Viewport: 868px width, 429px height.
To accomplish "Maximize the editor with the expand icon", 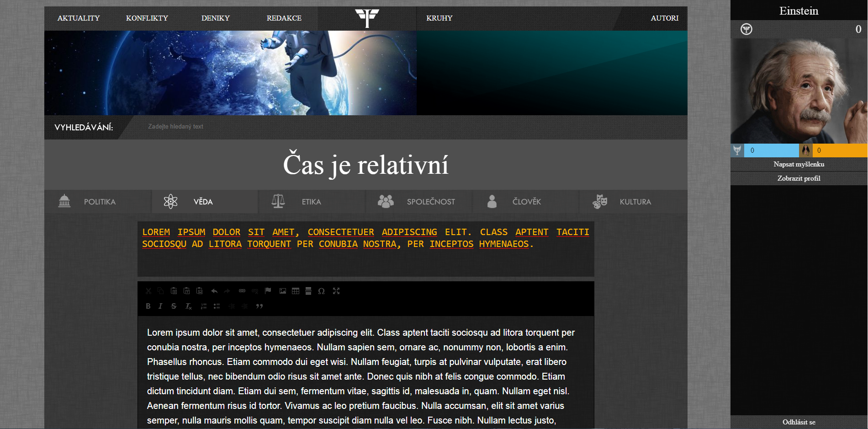I will click(336, 291).
